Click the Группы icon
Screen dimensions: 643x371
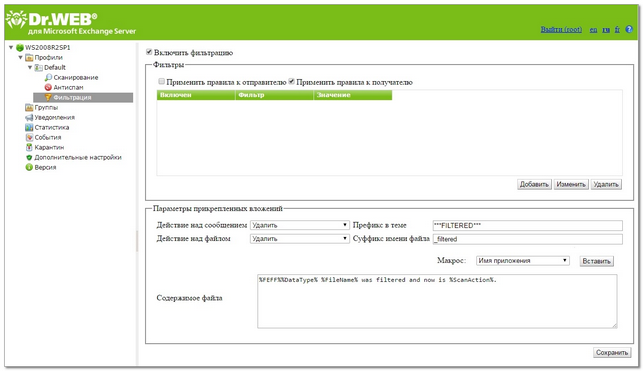pyautogui.click(x=29, y=107)
